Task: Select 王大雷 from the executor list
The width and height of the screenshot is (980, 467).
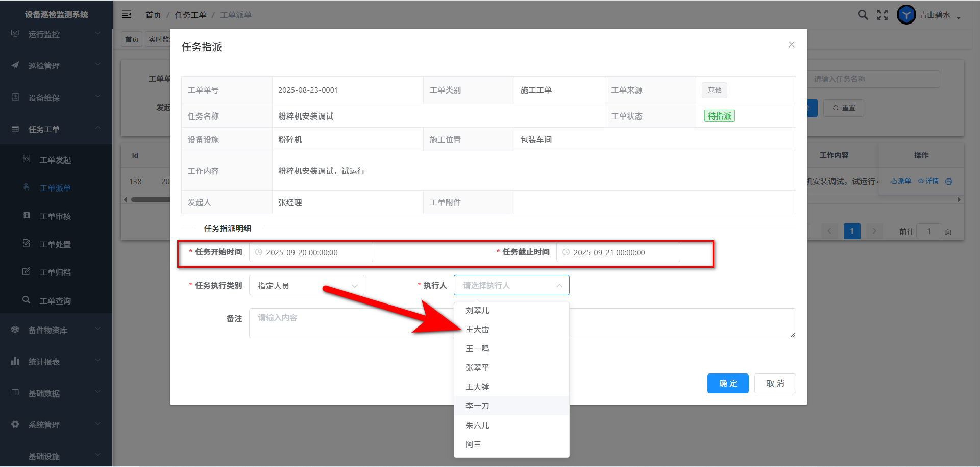Action: (x=477, y=330)
